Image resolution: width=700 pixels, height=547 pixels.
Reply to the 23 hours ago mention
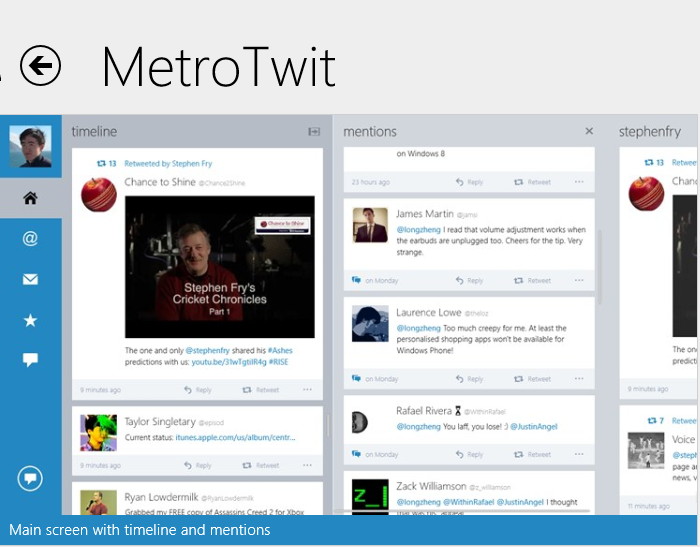(469, 182)
